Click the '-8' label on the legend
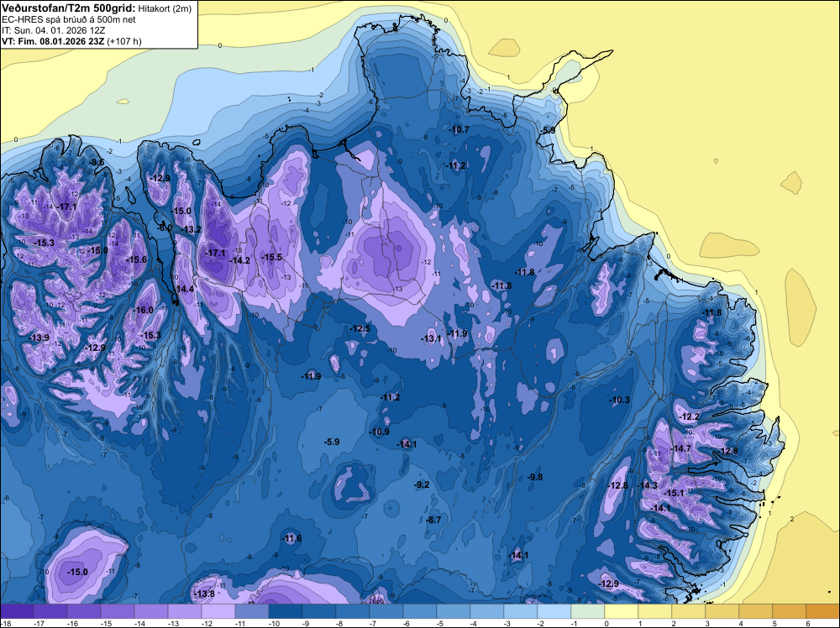 click(338, 623)
